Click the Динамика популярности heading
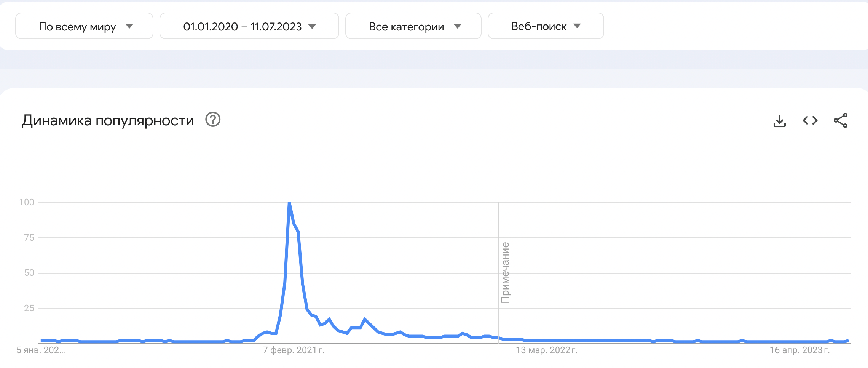Screen dimensions: 868x368 (108, 120)
